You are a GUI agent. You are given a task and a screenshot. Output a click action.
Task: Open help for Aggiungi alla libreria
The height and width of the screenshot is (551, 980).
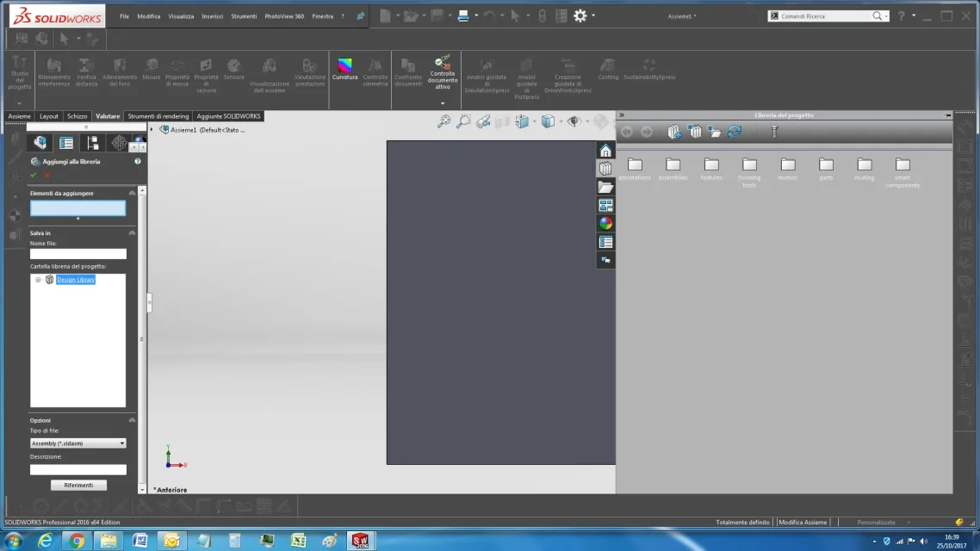click(138, 161)
